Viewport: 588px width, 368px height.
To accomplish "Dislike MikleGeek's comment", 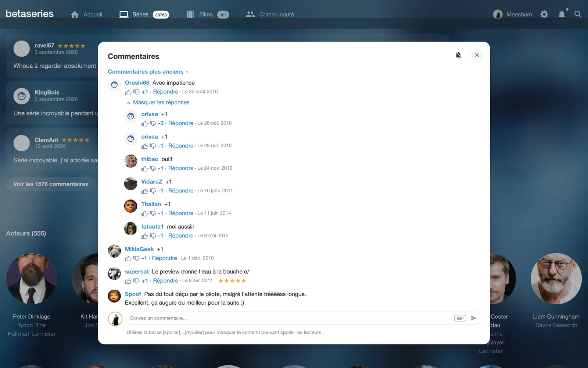I will click(x=136, y=258).
